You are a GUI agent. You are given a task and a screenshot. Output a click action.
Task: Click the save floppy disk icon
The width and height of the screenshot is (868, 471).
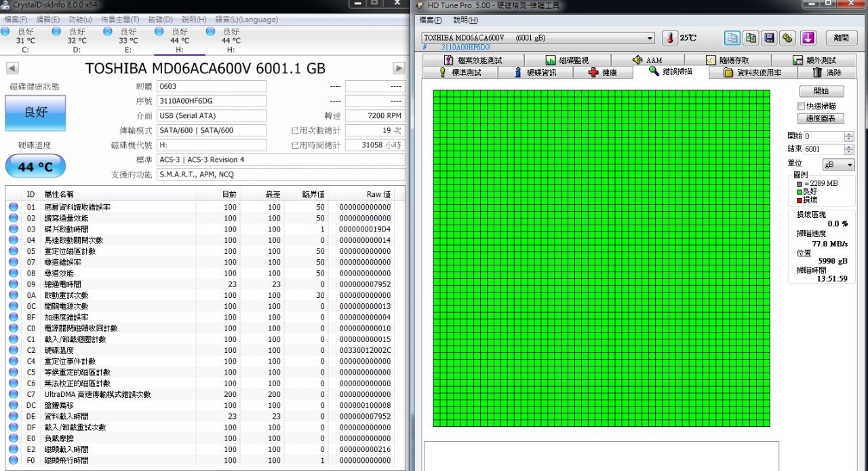tap(769, 38)
